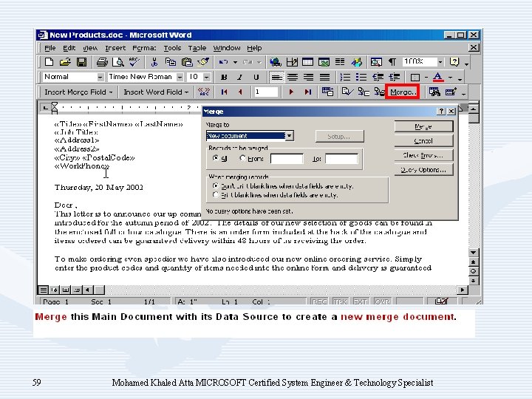The image size is (532, 399).
Task: Select the All records radio button
Action: pyautogui.click(x=216, y=158)
